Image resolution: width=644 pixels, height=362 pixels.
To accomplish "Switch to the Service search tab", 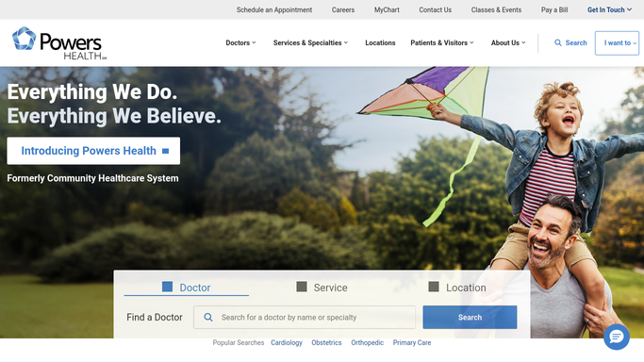I will pyautogui.click(x=322, y=288).
